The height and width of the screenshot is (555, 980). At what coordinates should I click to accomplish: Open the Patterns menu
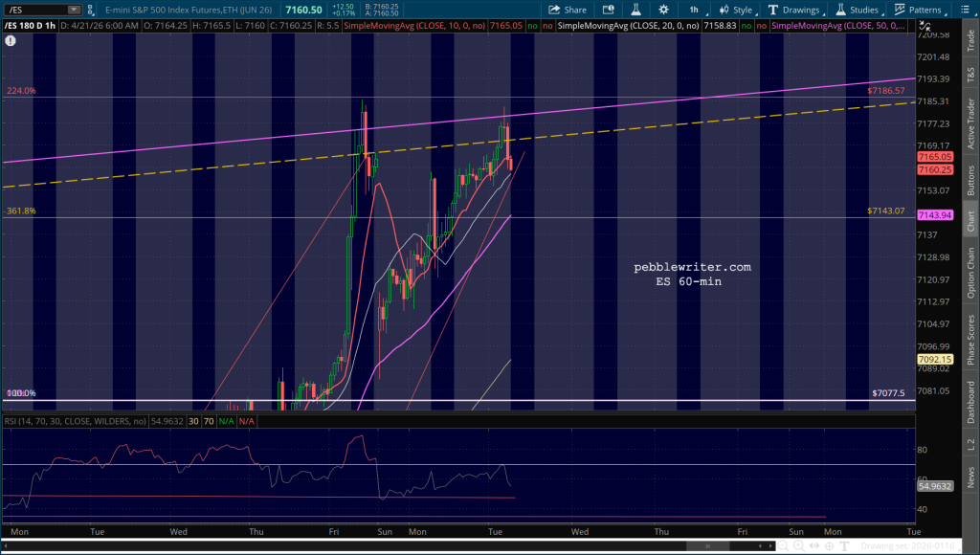[920, 10]
